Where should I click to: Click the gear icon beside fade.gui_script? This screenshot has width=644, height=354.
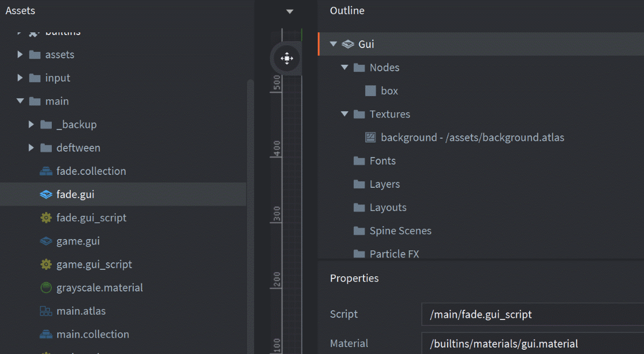(x=46, y=217)
